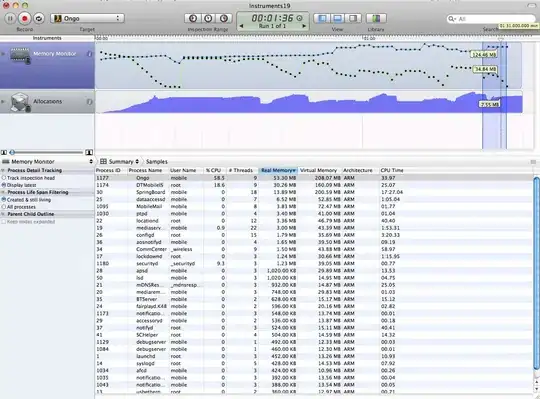This screenshot has height=399, width=540.
Task: Click the 124.46 MB flag in Memory Monitor track
Action: coord(484,55)
